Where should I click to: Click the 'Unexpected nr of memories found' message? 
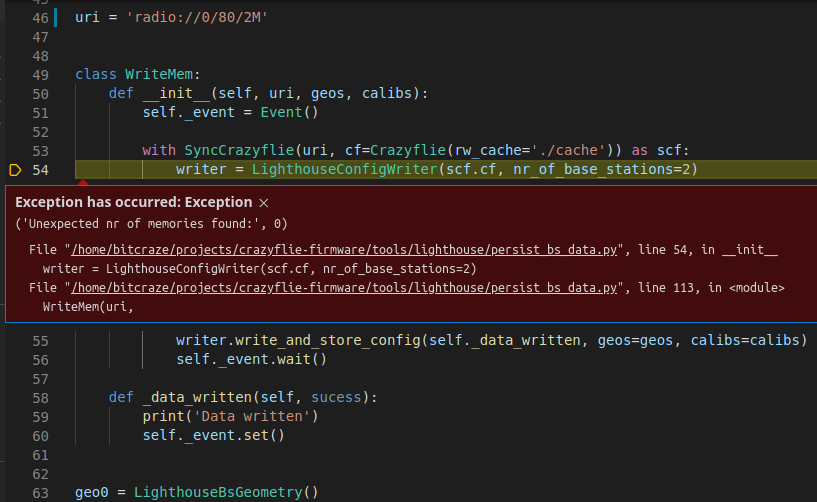(152, 224)
